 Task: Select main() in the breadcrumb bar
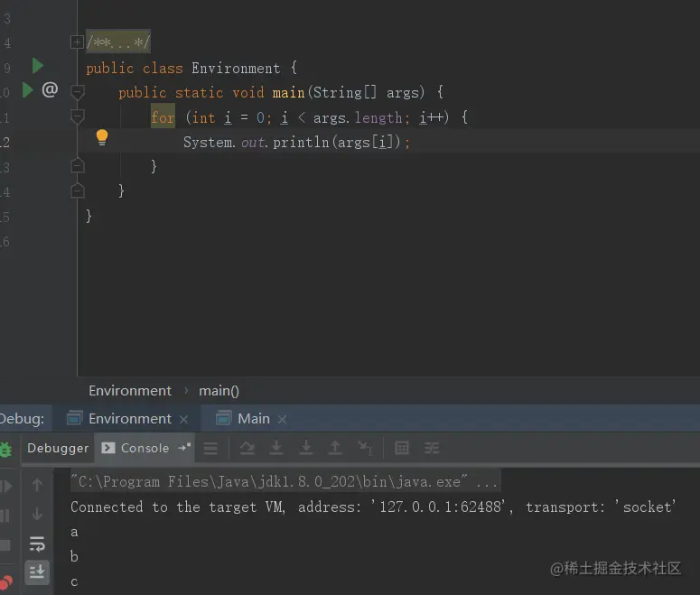click(x=219, y=391)
